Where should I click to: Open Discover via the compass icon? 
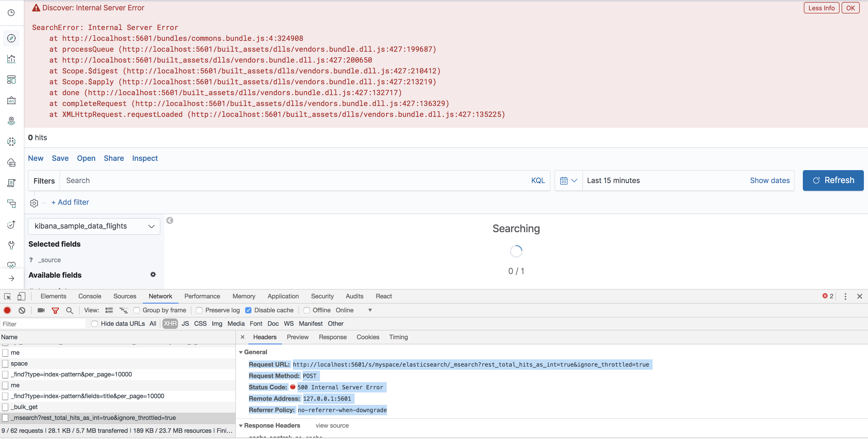[x=11, y=38]
